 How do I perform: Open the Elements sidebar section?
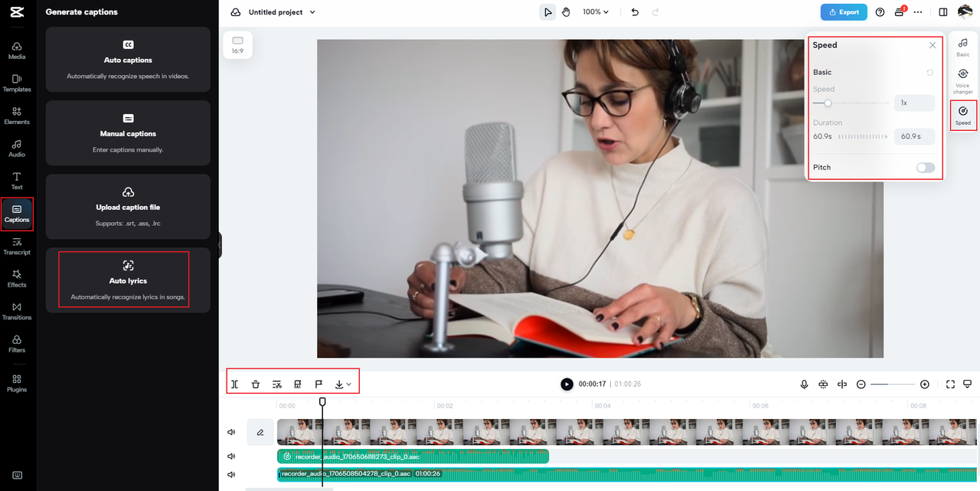click(17, 116)
